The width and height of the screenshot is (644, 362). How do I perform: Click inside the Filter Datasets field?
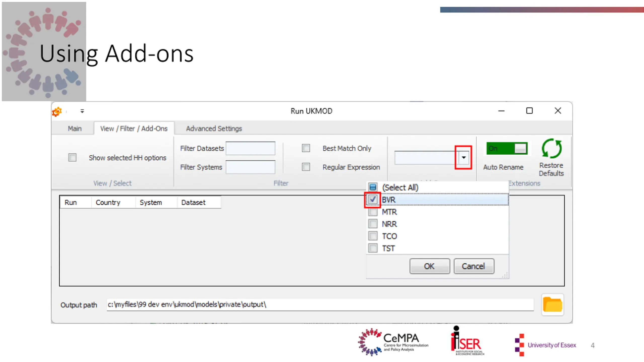point(250,148)
